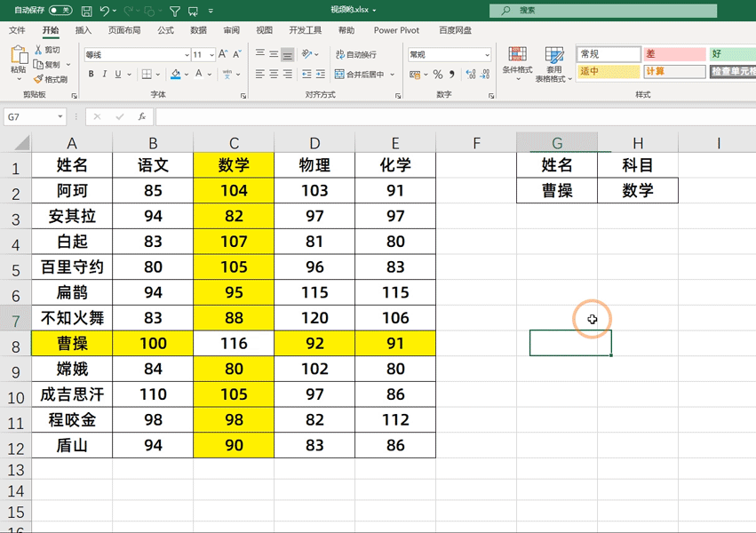Switch to the 插入 (Insert) tab
Image resolution: width=756 pixels, height=533 pixels.
pyautogui.click(x=84, y=30)
